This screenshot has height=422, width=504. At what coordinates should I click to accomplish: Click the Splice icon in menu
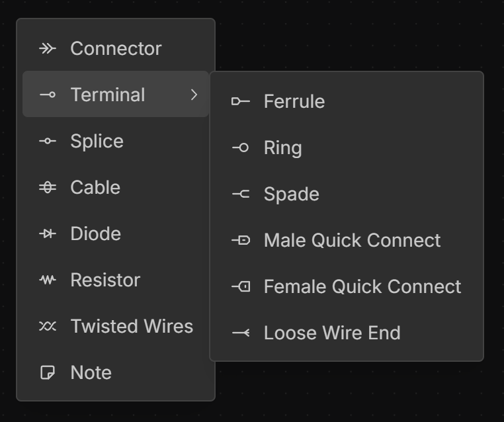(48, 141)
